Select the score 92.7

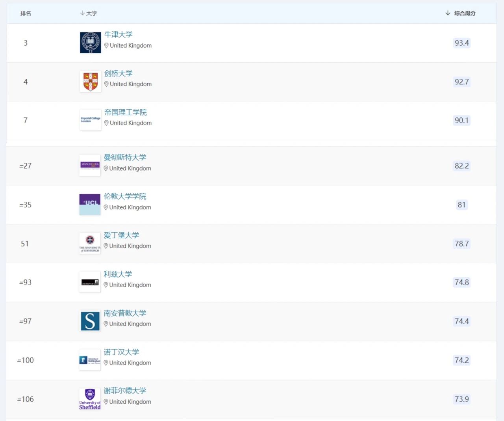pyautogui.click(x=462, y=82)
